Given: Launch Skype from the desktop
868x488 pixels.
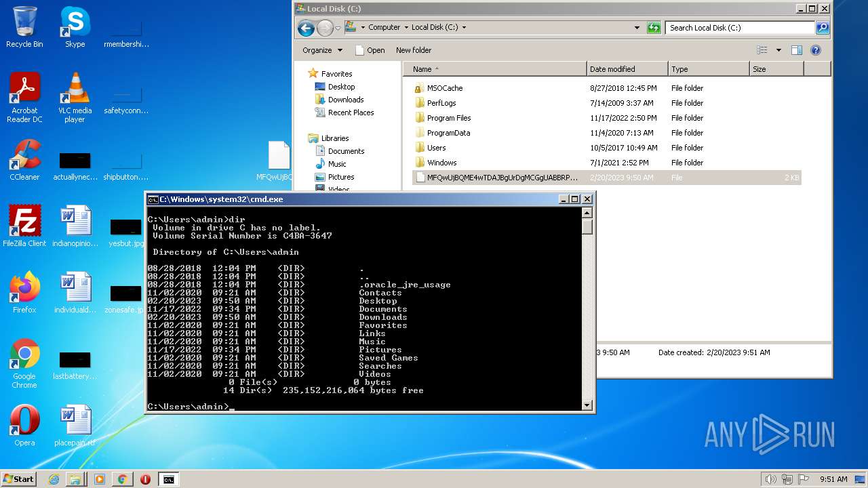Looking at the screenshot, I should pyautogui.click(x=75, y=27).
